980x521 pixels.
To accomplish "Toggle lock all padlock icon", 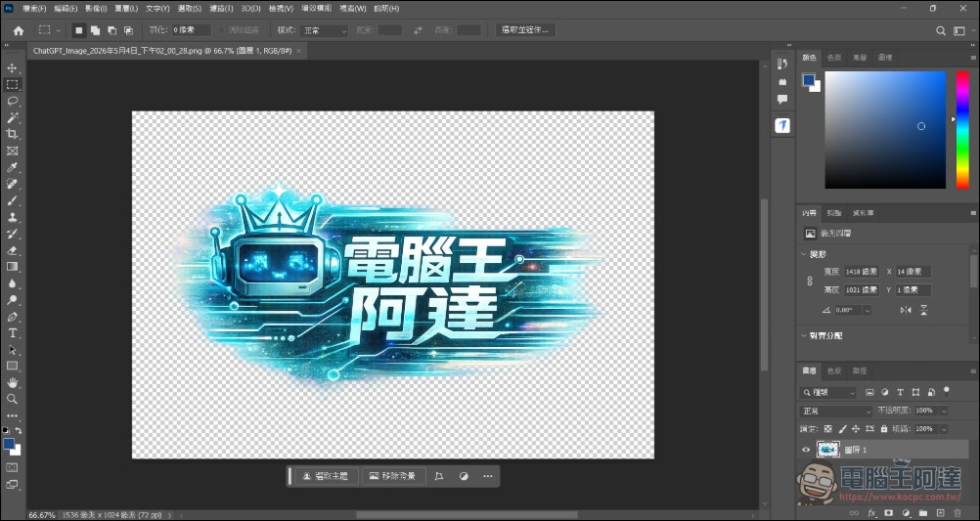I will (884, 429).
